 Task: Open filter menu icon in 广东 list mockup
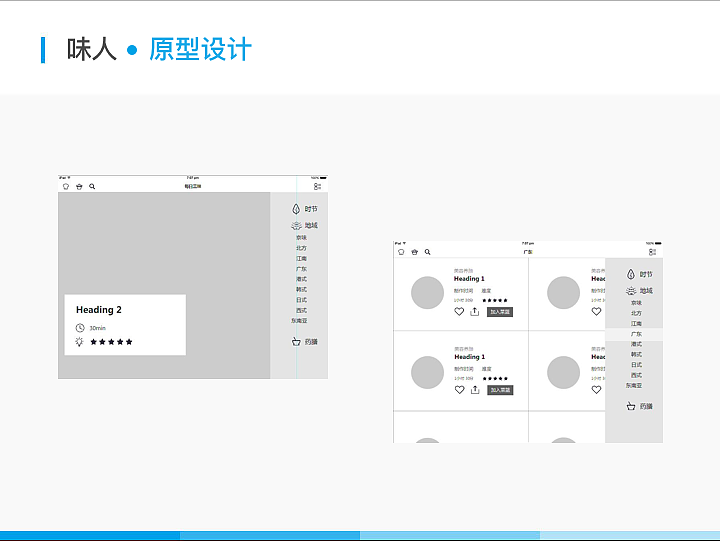point(652,252)
